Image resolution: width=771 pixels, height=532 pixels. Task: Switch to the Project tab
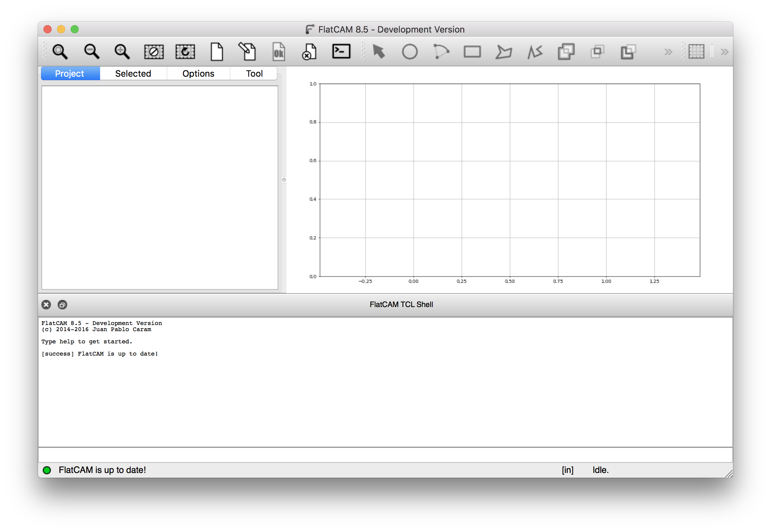click(70, 73)
